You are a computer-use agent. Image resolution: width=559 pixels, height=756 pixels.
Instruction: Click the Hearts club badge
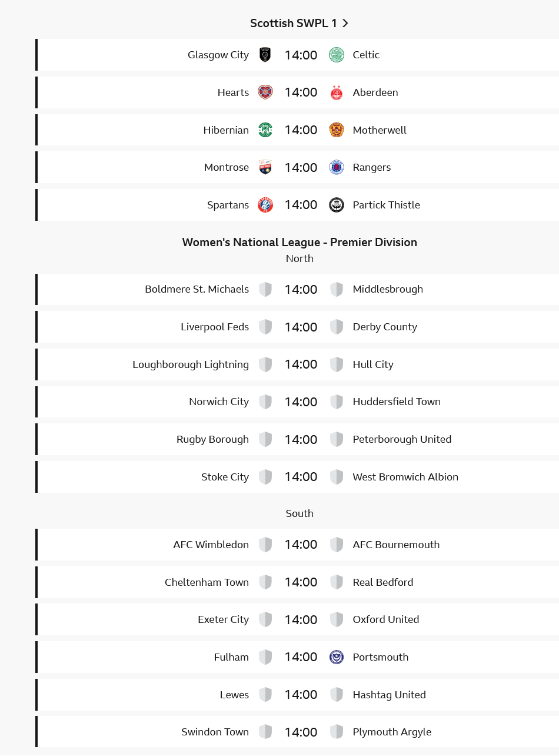tap(265, 92)
